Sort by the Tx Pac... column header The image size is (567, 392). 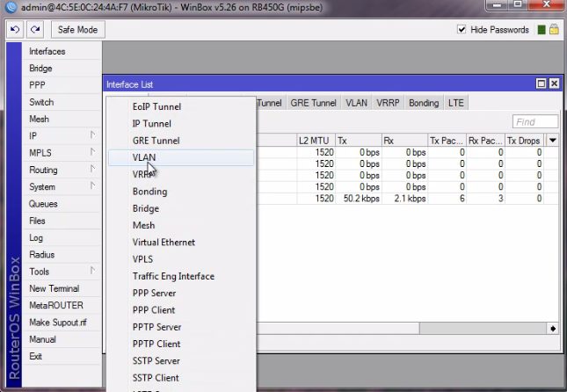447,141
